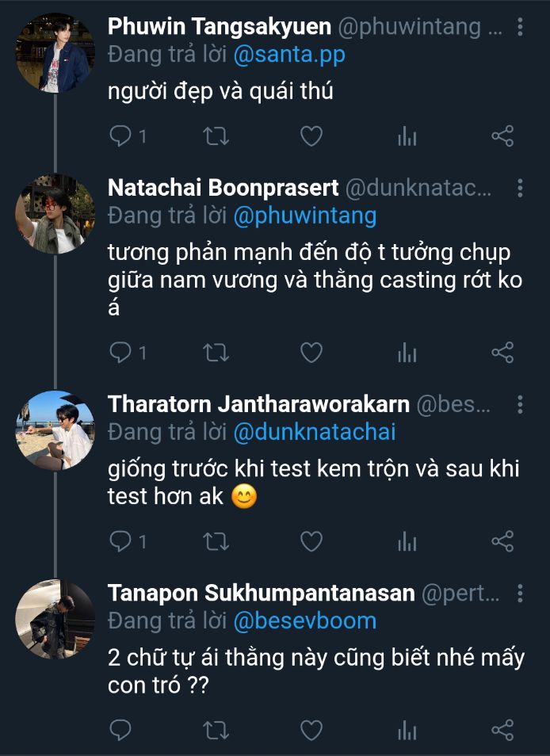Open more options on Natachai's tweet

520,189
